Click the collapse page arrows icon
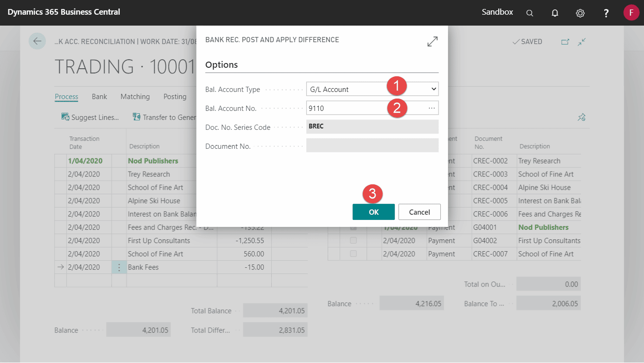 [x=582, y=42]
